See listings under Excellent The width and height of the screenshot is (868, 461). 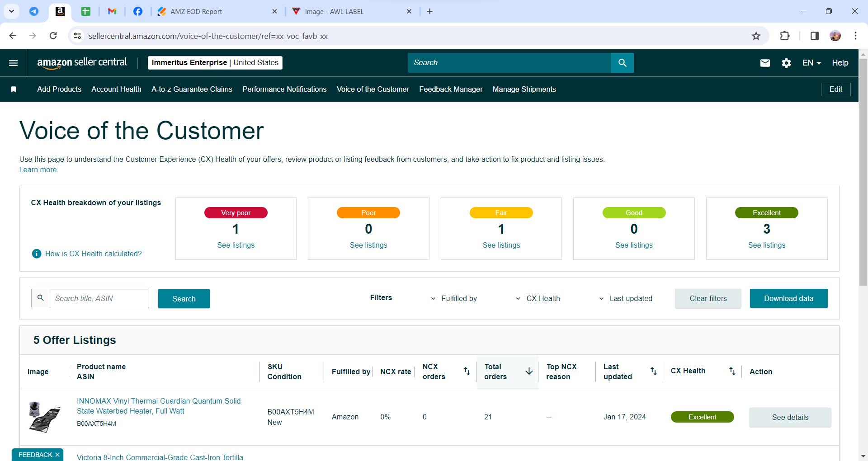(x=767, y=245)
